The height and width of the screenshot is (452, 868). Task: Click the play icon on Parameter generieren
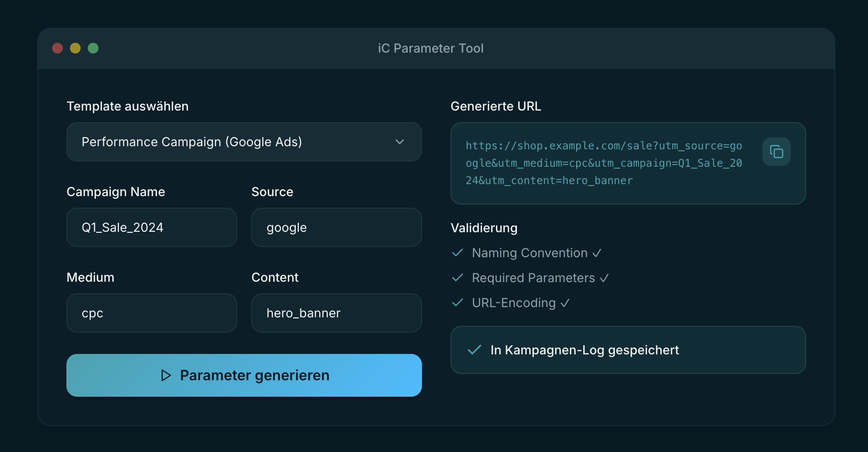point(166,375)
